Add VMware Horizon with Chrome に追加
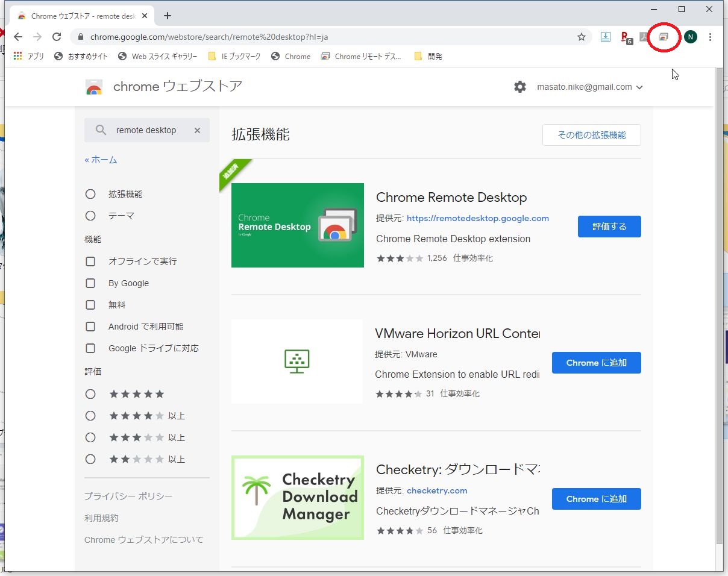The image size is (728, 576). (597, 363)
